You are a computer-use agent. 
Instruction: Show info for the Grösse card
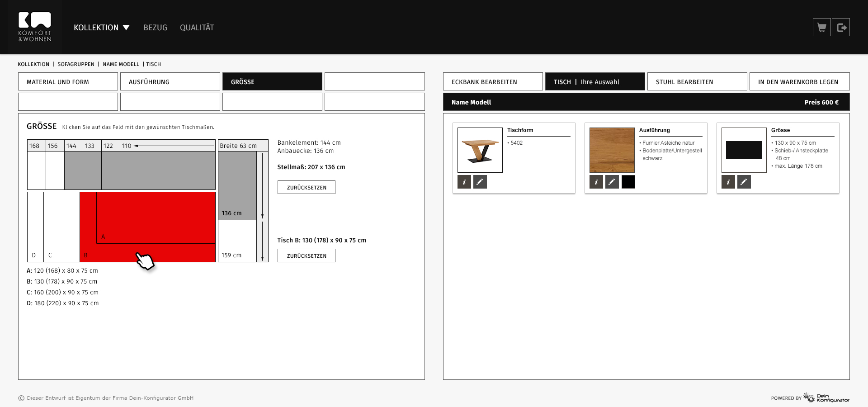click(x=728, y=182)
